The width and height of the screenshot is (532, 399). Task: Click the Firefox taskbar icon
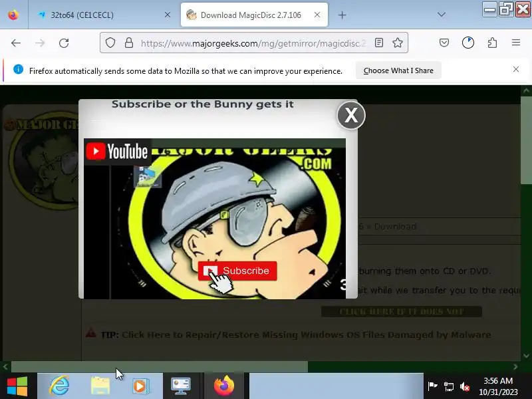[223, 386]
